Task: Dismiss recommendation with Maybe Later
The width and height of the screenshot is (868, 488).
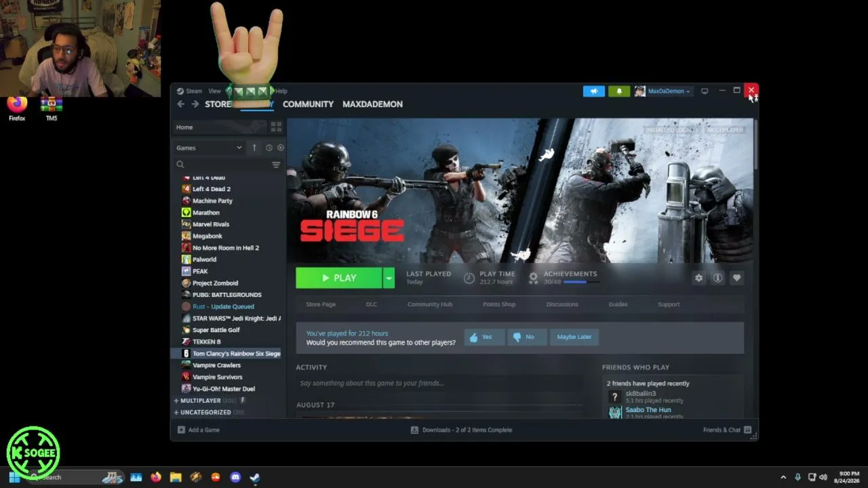Action: tap(574, 337)
